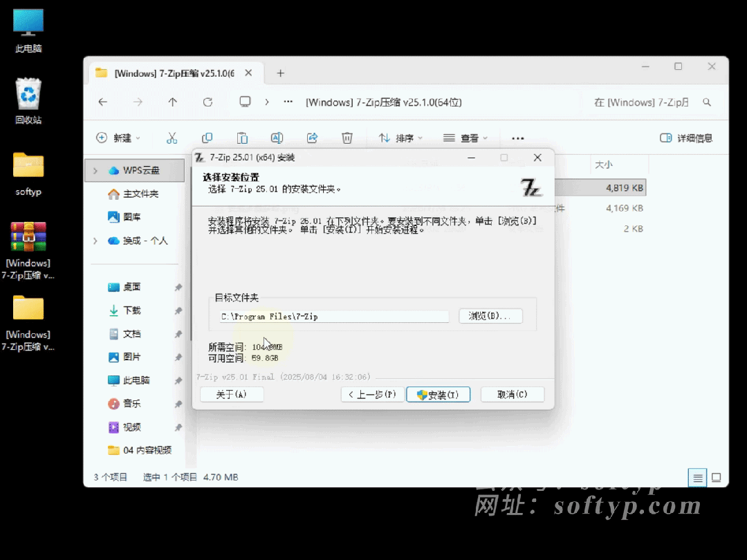Click the destination folder path field
The width and height of the screenshot is (747, 560).
coord(334,316)
